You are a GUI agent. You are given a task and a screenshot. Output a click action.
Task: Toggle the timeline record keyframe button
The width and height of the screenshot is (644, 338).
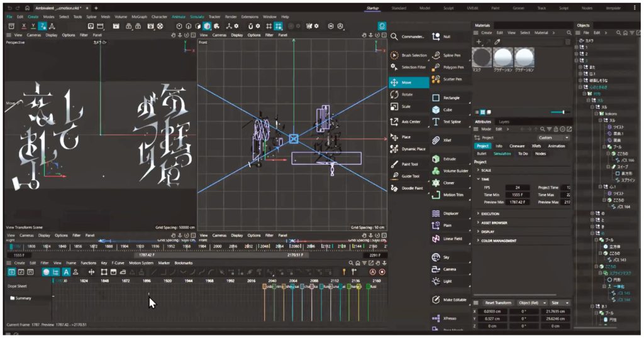382,272
